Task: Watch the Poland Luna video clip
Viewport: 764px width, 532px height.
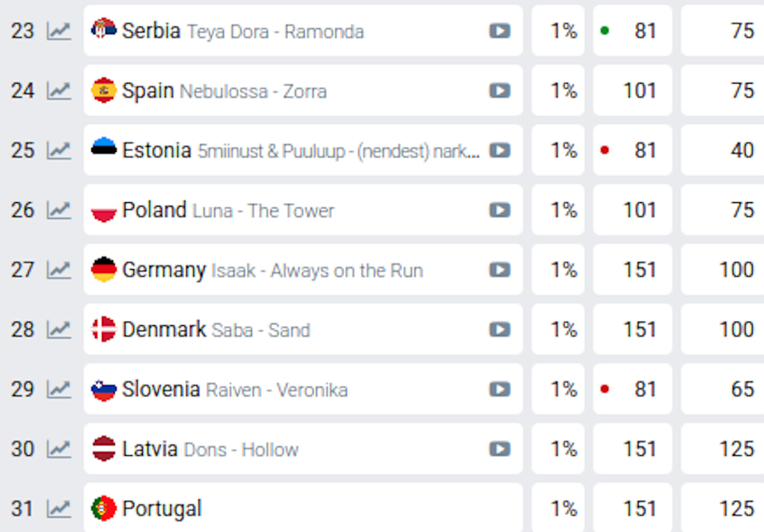Action: click(x=499, y=211)
